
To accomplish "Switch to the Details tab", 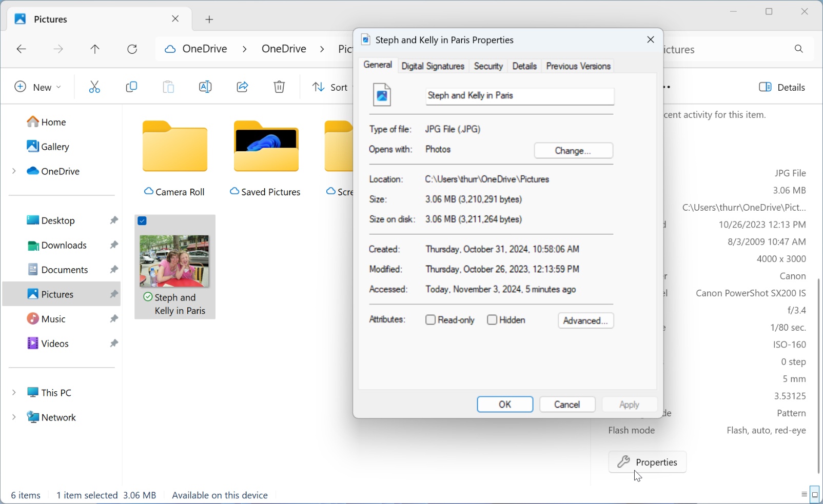I will [524, 66].
